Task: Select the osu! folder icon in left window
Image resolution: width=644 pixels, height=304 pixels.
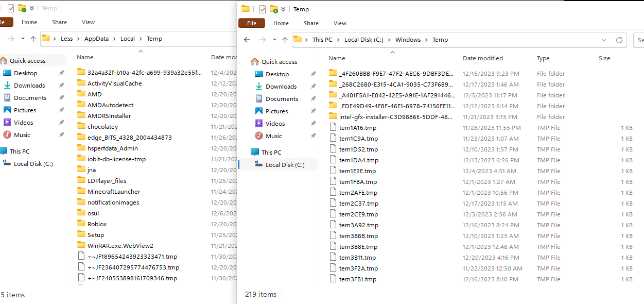Action: [81, 213]
